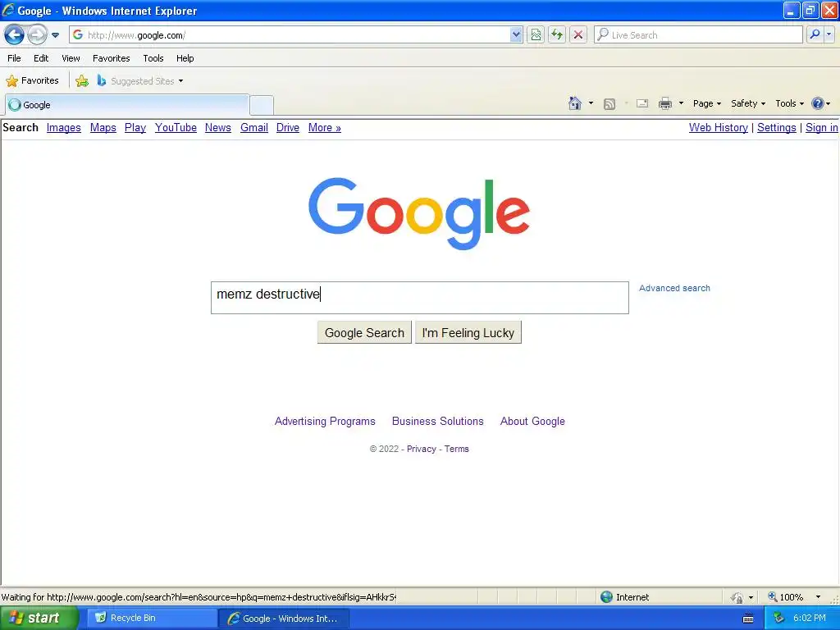The width and height of the screenshot is (840, 630).
Task: Click the Read Mail icon
Action: pyautogui.click(x=642, y=103)
